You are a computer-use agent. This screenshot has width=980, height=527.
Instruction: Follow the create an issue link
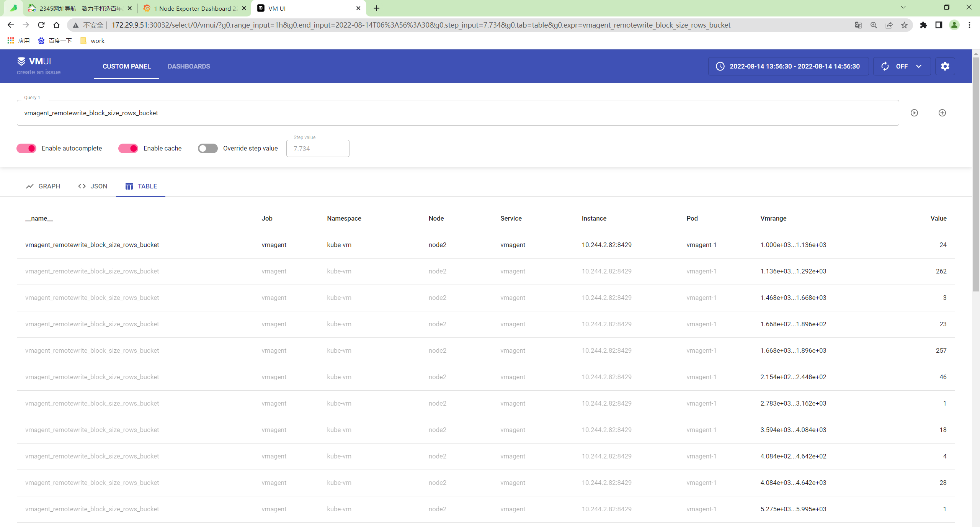pos(39,72)
